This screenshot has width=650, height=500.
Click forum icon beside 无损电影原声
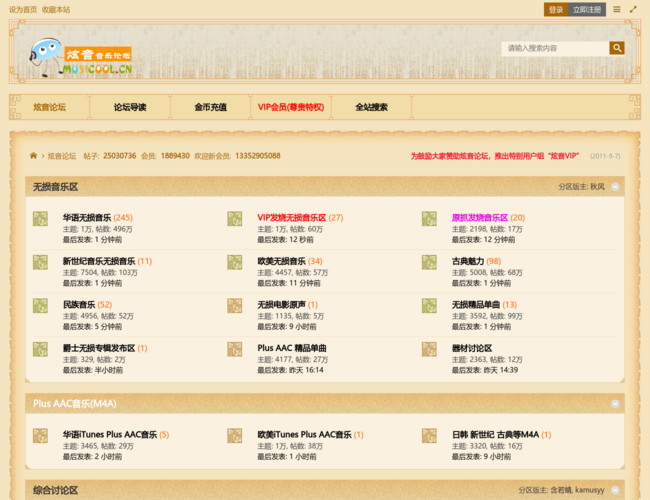tap(235, 306)
